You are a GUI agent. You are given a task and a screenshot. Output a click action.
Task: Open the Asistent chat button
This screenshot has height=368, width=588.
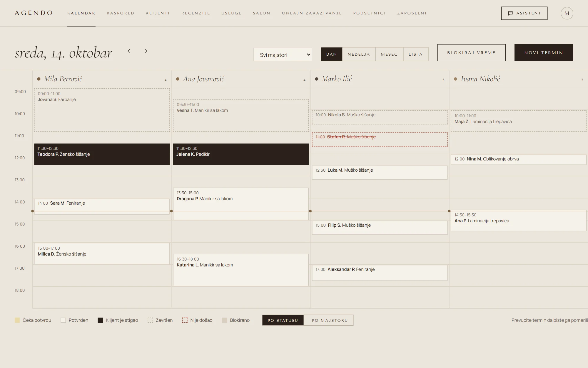point(524,13)
